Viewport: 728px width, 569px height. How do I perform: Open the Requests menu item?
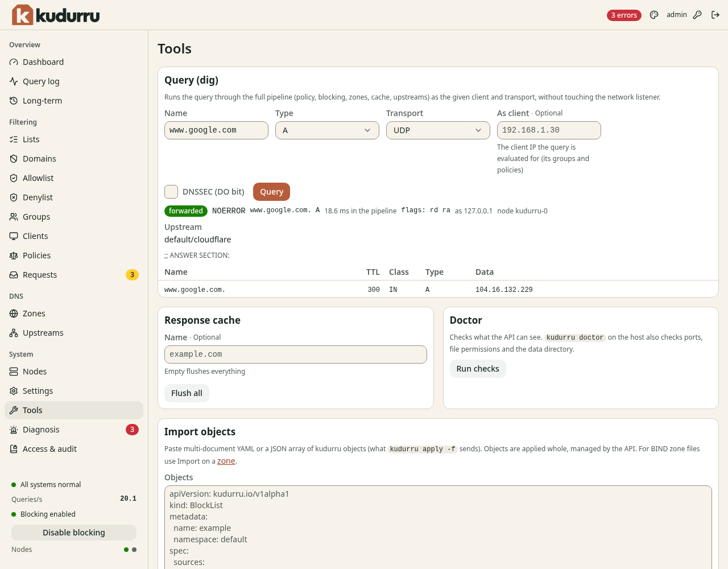(74, 275)
